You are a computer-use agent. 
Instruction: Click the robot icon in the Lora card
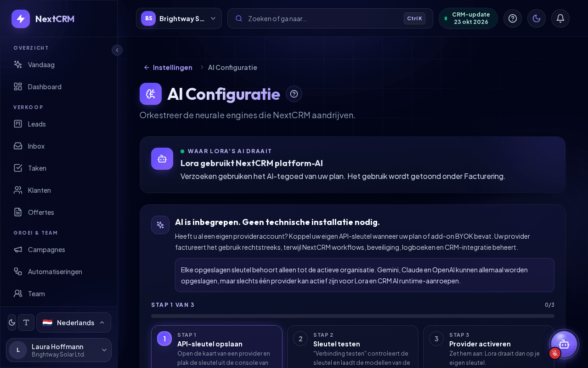click(x=162, y=159)
